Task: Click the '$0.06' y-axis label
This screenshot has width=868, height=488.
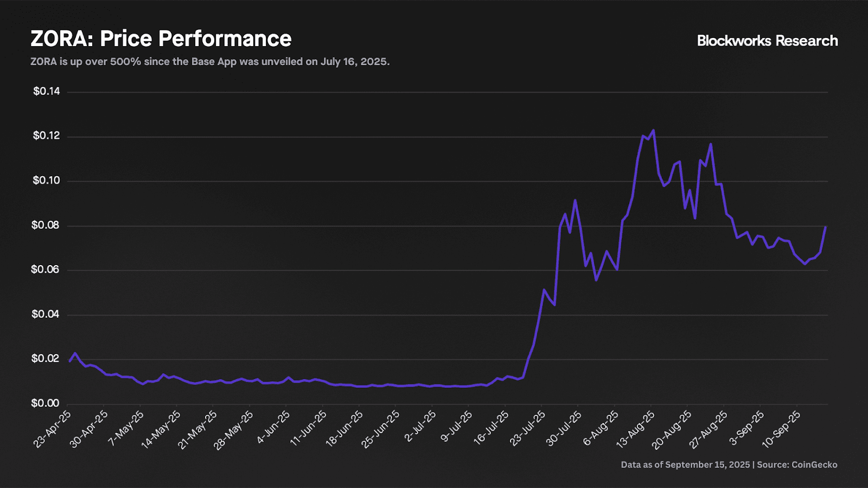Action: pos(46,269)
